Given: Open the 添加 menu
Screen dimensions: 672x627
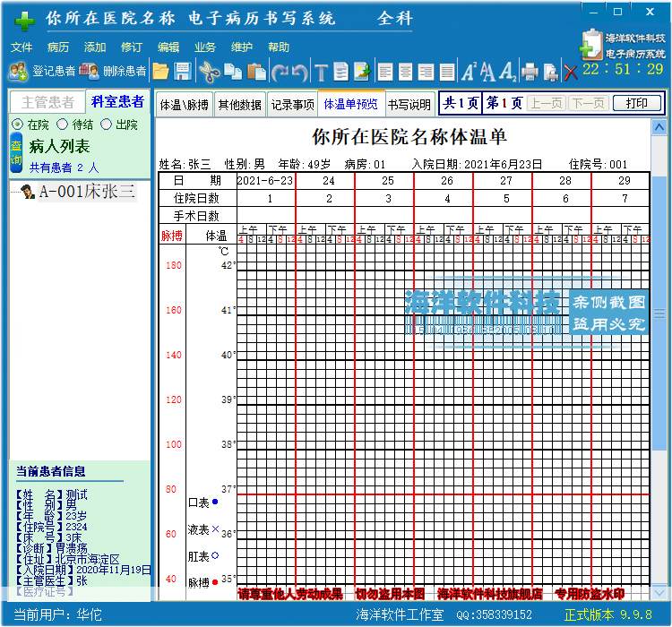Looking at the screenshot, I should [x=95, y=47].
